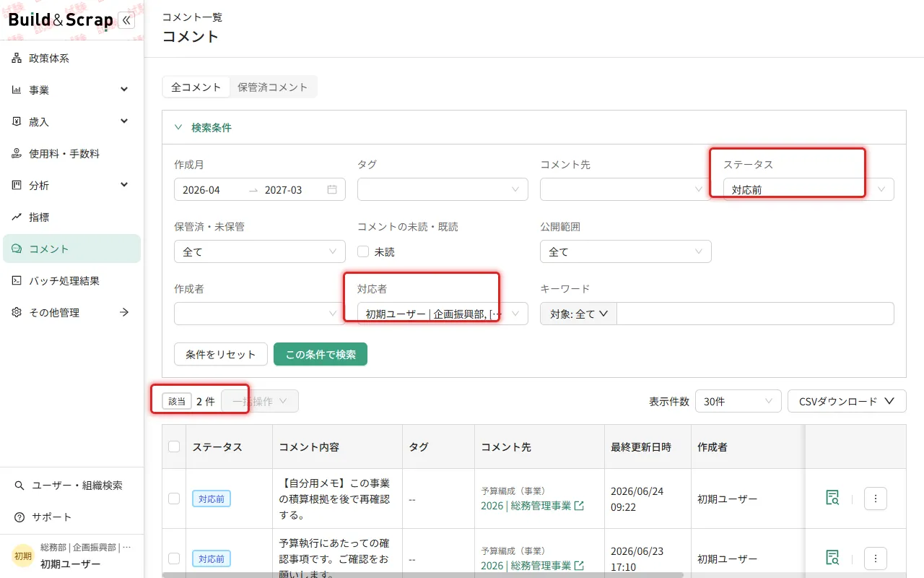The width and height of the screenshot is (924, 578).
Task: Click the 初期 user avatar badge
Action: click(23, 556)
